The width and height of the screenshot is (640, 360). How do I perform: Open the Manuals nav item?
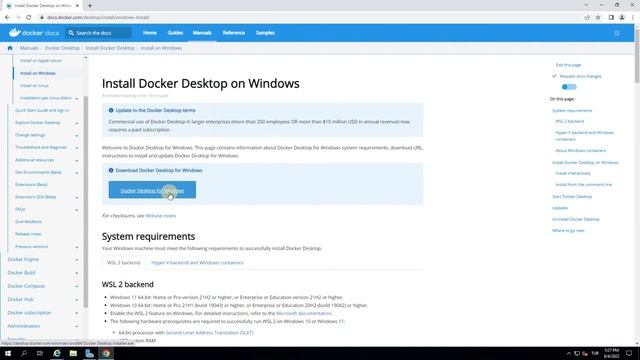tap(202, 33)
